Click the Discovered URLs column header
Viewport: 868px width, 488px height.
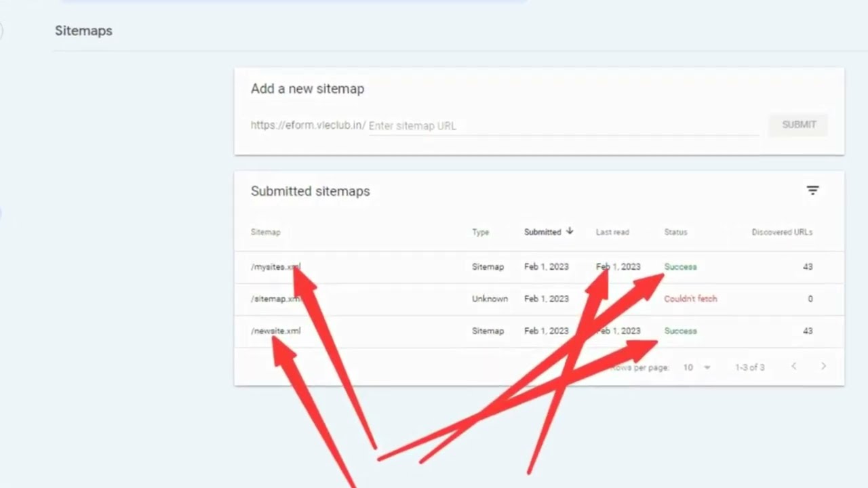tap(782, 232)
